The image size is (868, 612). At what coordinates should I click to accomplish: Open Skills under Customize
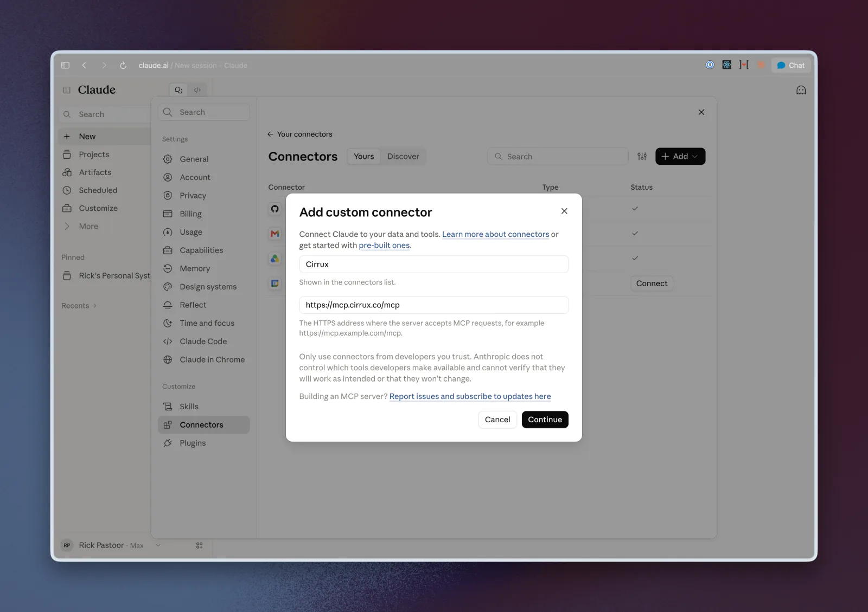point(204,407)
